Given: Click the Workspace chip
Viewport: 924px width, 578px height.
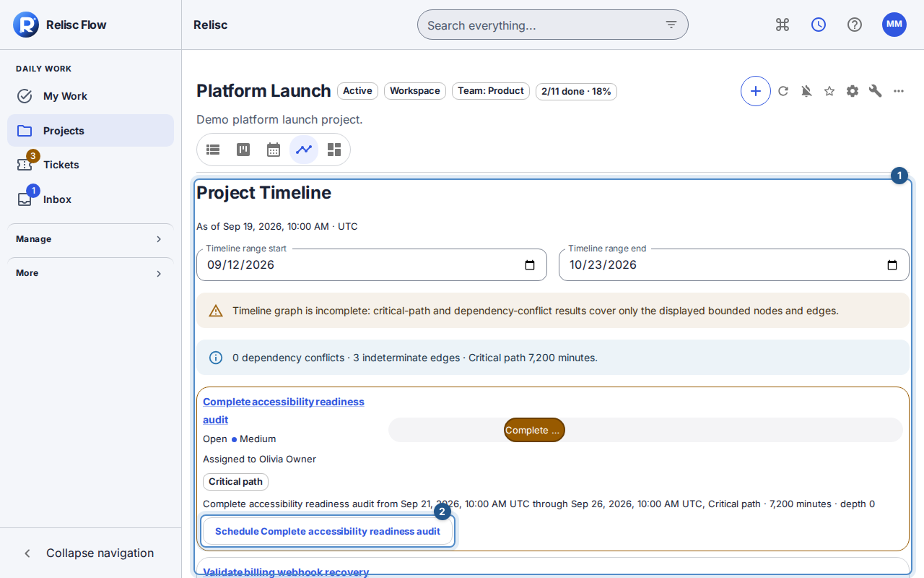Looking at the screenshot, I should click(415, 91).
